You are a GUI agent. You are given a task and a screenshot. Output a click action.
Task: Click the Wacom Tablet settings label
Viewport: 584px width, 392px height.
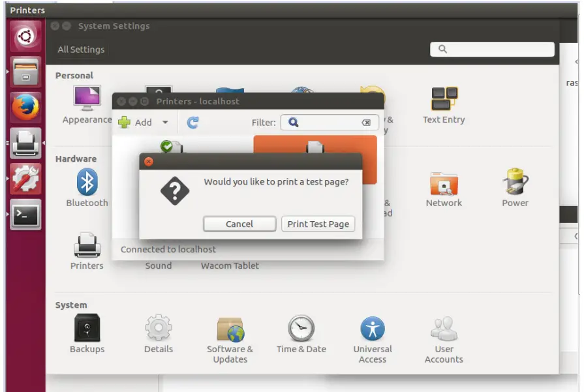[230, 265]
